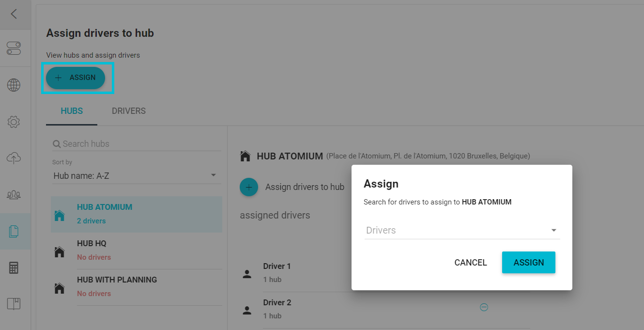Screen dimensions: 644x330
Task: Click the house icon of HUB HQ row
Action: pyautogui.click(x=60, y=251)
